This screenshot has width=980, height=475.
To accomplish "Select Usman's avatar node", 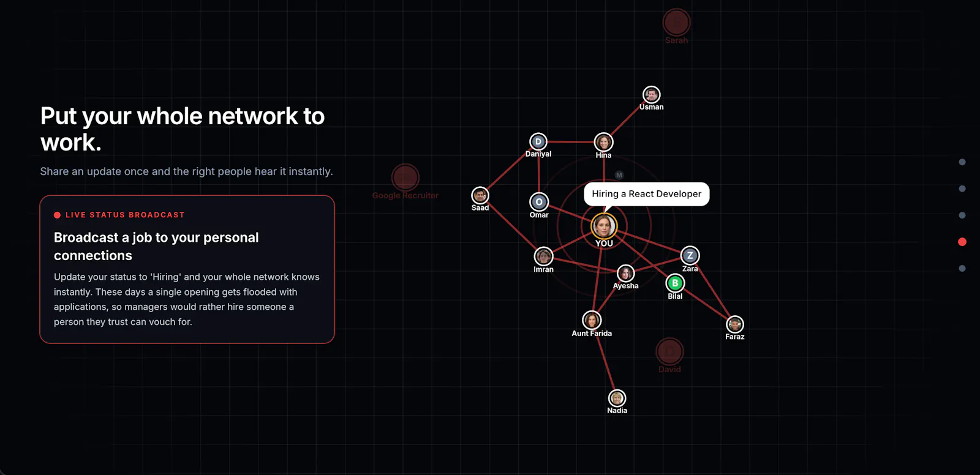I will point(651,95).
